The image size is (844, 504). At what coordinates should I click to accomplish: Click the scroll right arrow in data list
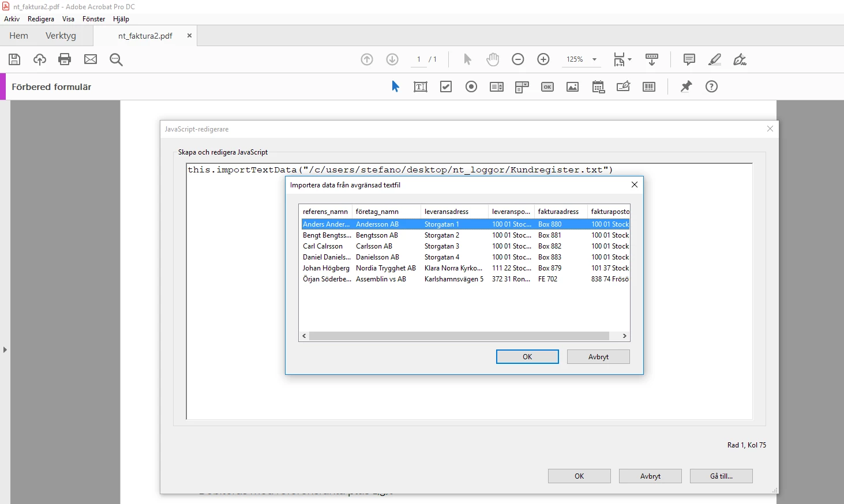(624, 336)
